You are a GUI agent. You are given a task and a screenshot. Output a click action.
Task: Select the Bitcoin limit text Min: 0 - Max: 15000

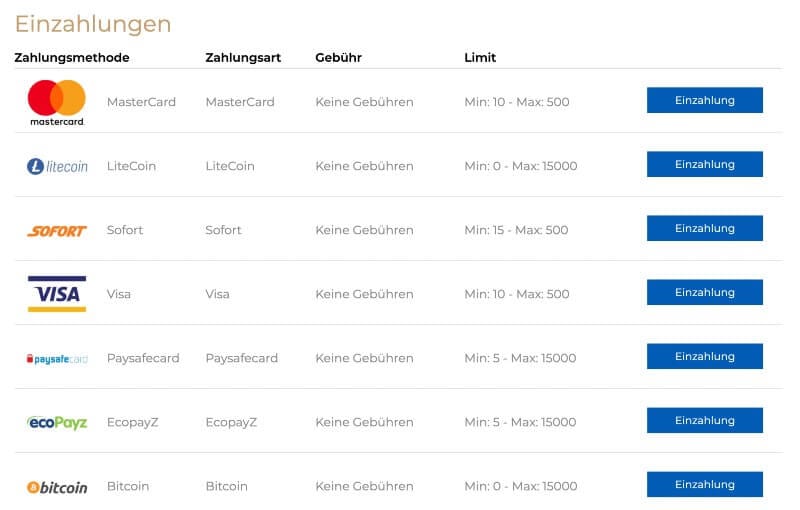(520, 486)
